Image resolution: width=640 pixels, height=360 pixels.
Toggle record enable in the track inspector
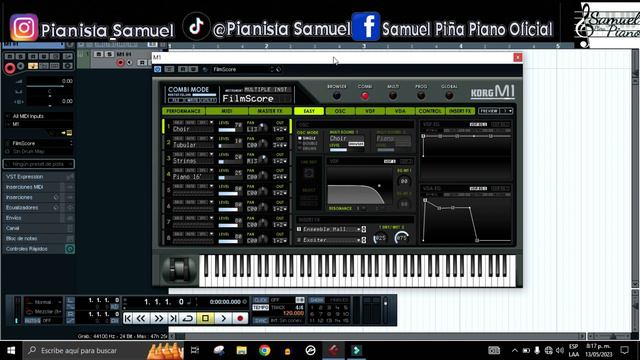pyautogui.click(x=10, y=68)
